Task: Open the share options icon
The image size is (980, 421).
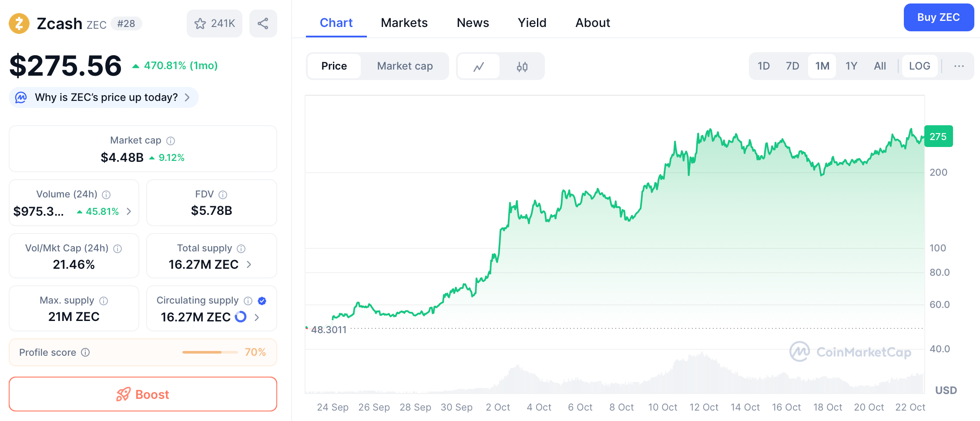Action: (263, 23)
